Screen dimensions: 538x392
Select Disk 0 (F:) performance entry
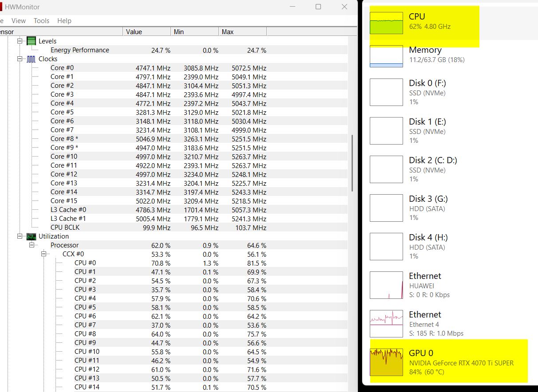[x=386, y=92]
